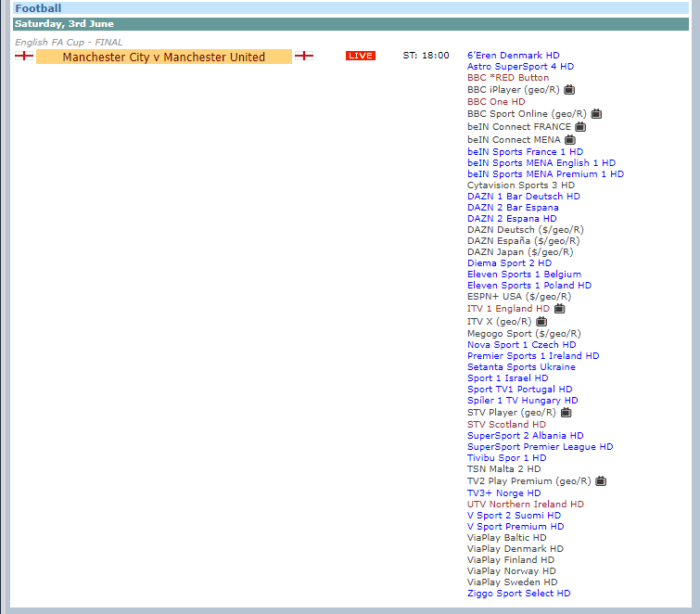Screen dimensions: 700x614
Task: Click the ST: 18:00 start time
Action: click(x=426, y=56)
